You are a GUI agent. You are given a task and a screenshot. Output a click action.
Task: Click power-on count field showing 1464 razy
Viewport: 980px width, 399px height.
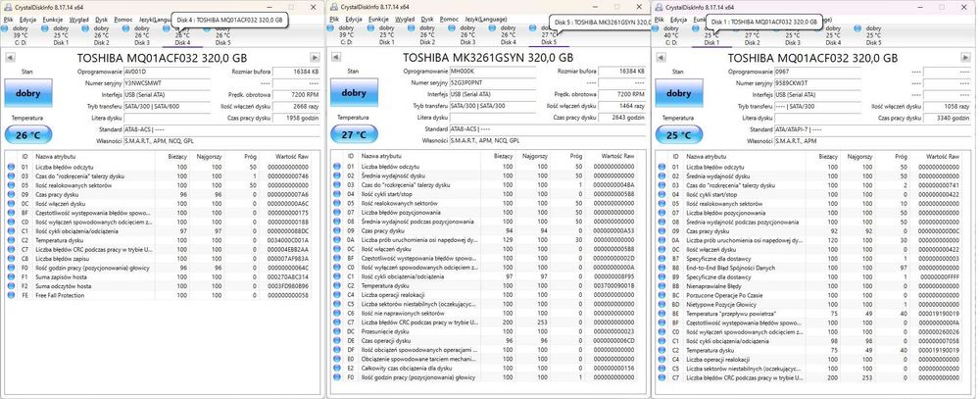pos(622,106)
